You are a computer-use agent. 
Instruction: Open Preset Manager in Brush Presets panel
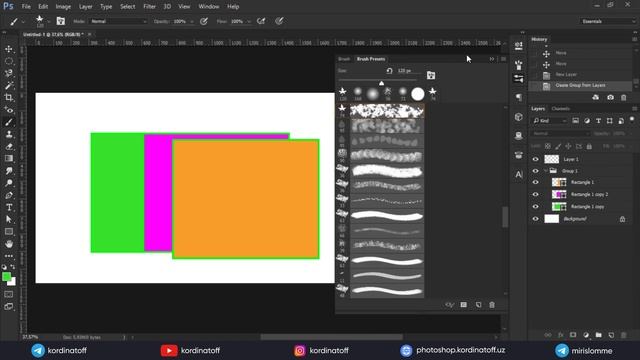[464, 305]
